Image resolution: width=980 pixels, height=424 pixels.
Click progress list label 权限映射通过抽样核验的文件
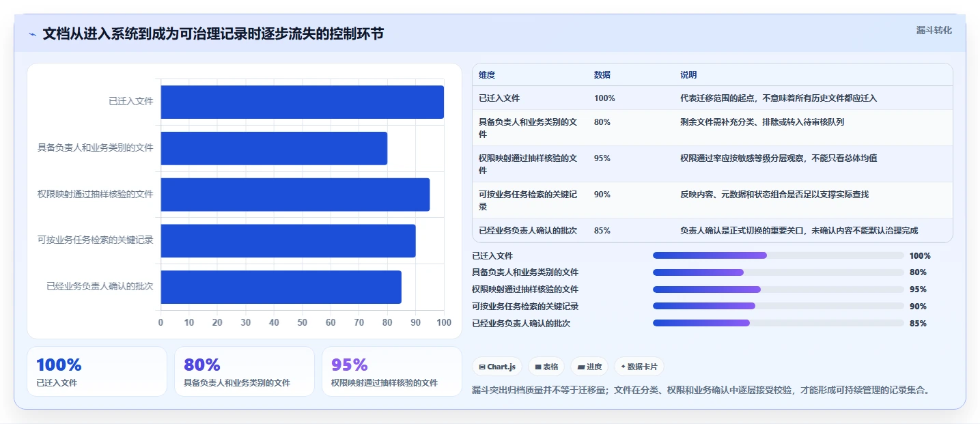525,289
